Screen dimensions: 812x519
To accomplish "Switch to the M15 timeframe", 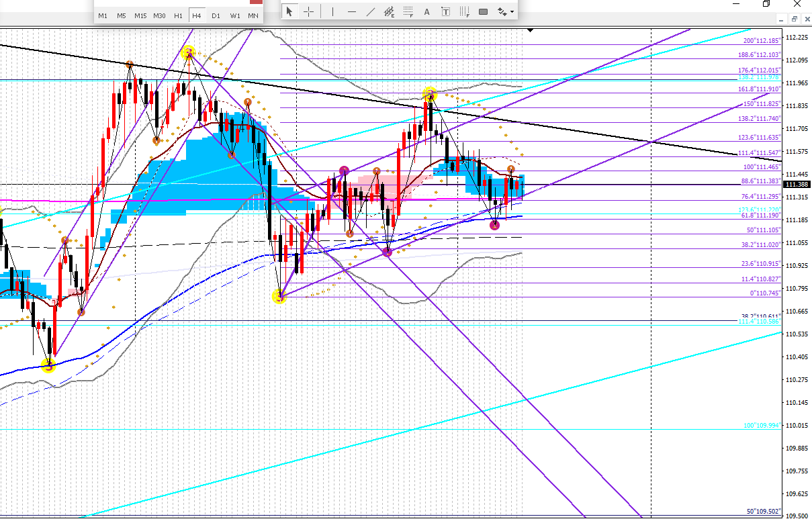I will (x=140, y=15).
